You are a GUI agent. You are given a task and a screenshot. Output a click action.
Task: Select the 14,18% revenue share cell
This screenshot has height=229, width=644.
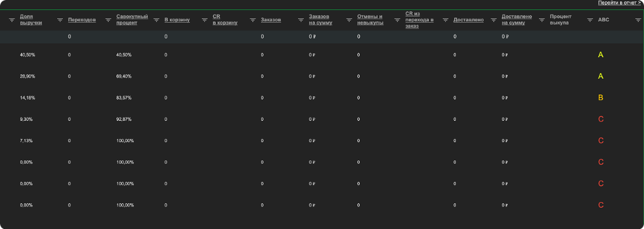tap(28, 98)
